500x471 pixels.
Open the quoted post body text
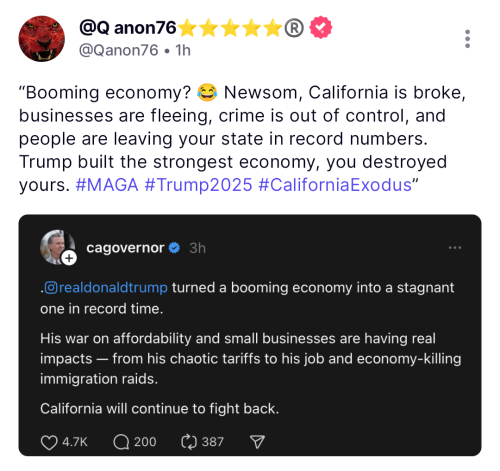tap(251, 348)
